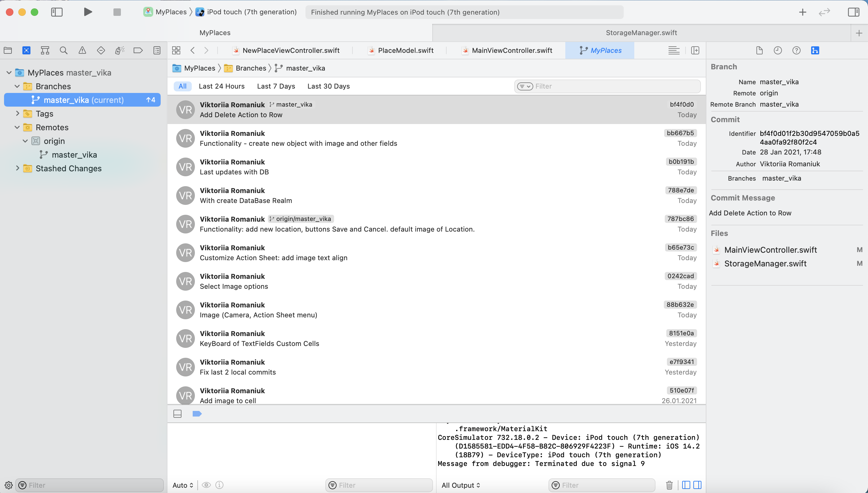The image size is (868, 493).
Task: Filter commits by All
Action: tap(182, 86)
